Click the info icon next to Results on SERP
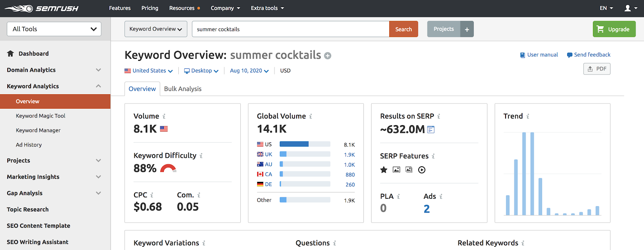This screenshot has height=250, width=644. click(x=439, y=116)
